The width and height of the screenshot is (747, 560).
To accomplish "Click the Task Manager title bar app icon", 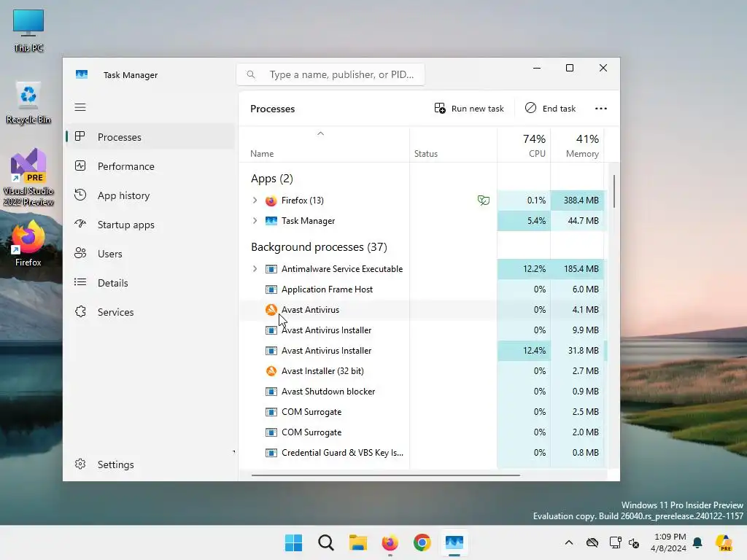I will click(x=82, y=74).
